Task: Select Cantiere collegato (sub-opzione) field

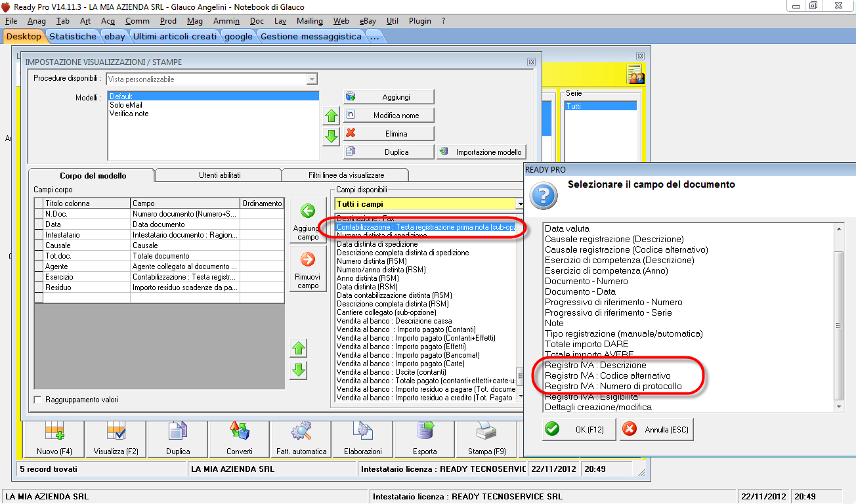Action: pyautogui.click(x=425, y=312)
